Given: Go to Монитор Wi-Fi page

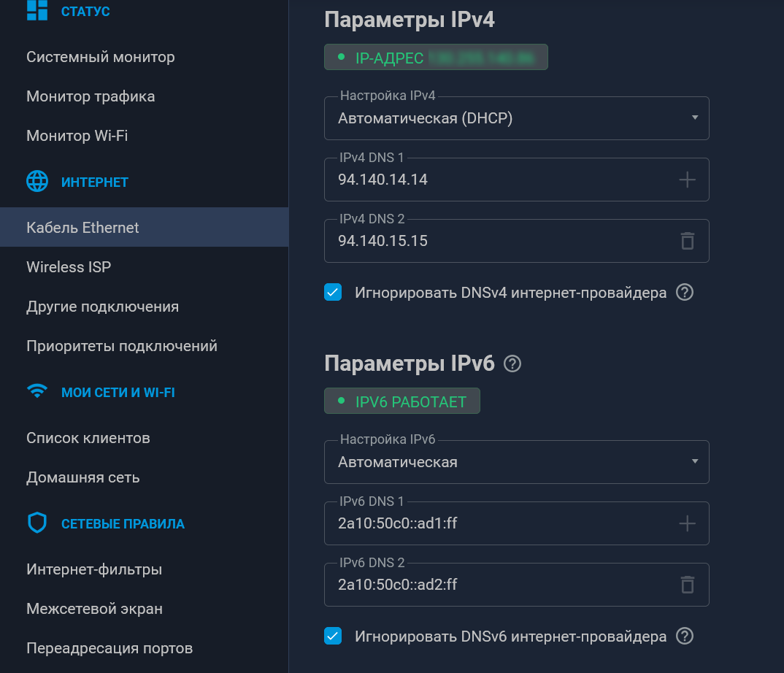Looking at the screenshot, I should tap(77, 136).
